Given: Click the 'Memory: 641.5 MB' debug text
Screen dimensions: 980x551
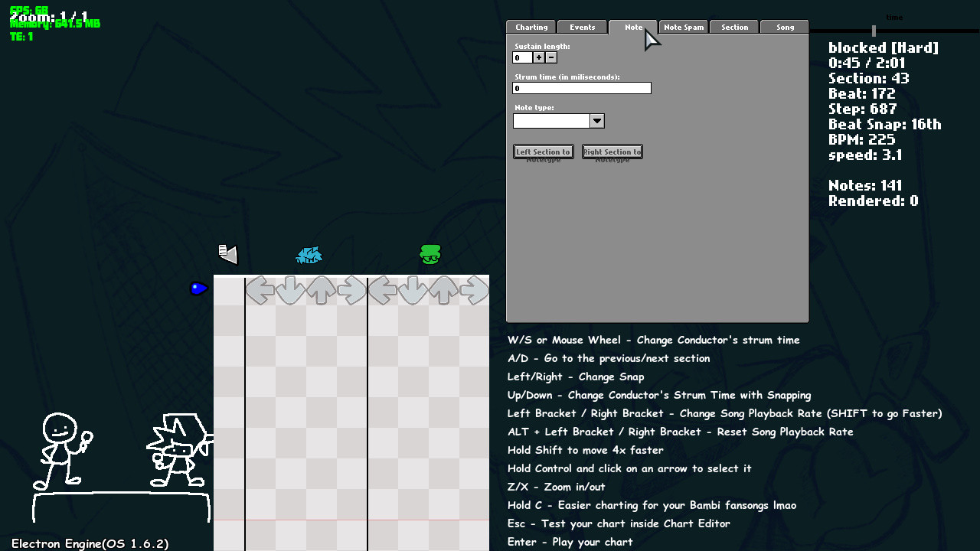Looking at the screenshot, I should coord(55,24).
